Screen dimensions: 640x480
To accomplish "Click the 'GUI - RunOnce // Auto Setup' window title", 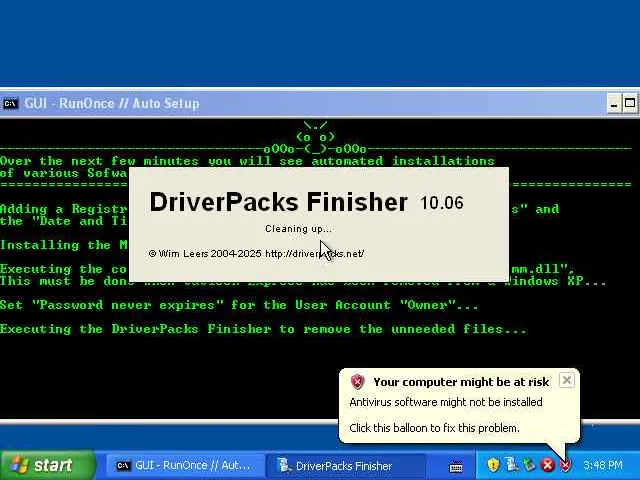I will click(x=112, y=104).
